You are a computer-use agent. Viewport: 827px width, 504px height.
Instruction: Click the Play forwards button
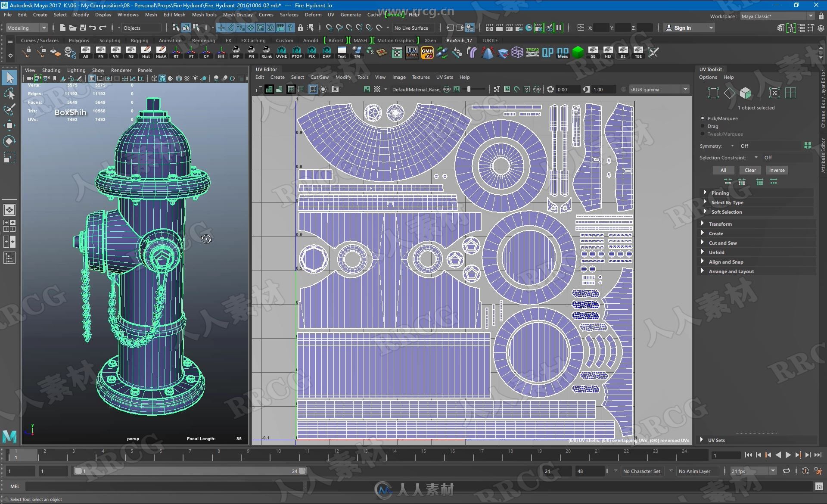pyautogui.click(x=788, y=454)
